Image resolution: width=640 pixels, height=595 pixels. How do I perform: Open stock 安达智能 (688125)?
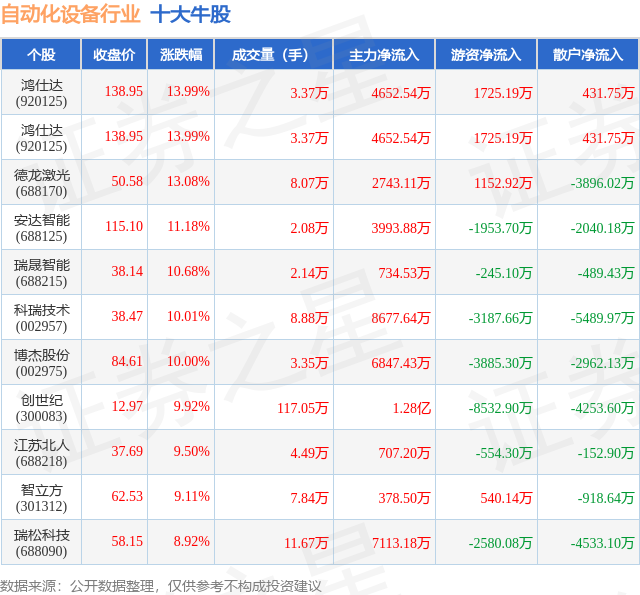(41, 228)
